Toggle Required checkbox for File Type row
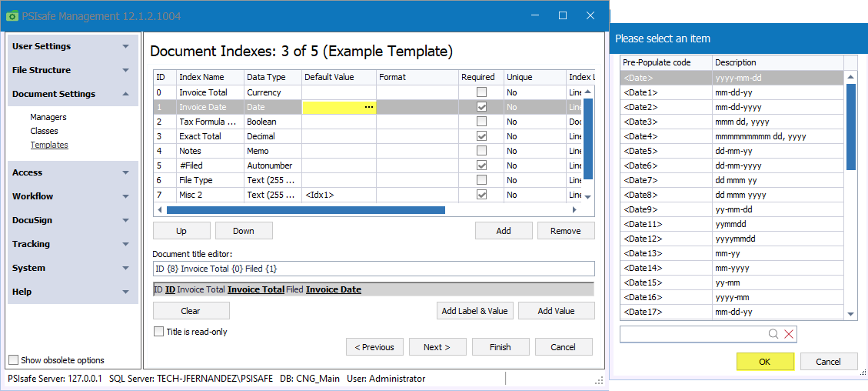 coord(482,180)
